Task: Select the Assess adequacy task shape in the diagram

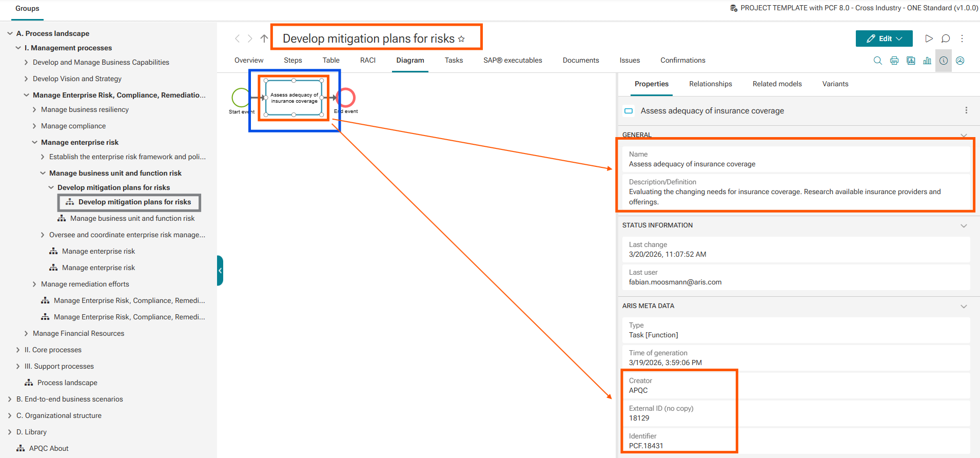Action: click(294, 98)
